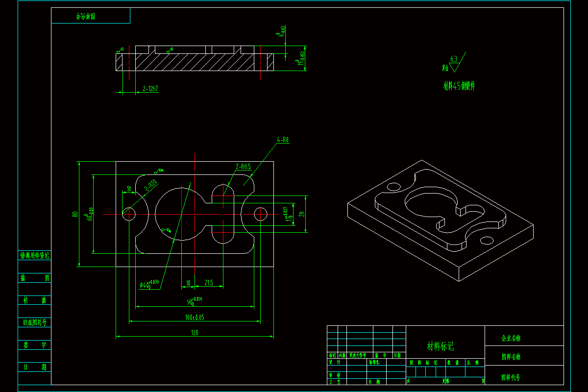Select the 数量 cell in title block
Image resolution: width=588 pixels, height=392 pixels.
coord(455,363)
